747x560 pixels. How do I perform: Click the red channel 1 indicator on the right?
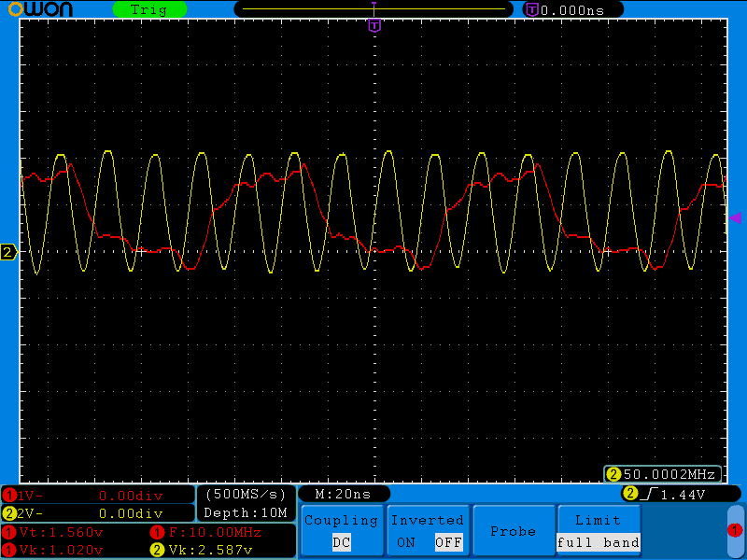coord(735,530)
